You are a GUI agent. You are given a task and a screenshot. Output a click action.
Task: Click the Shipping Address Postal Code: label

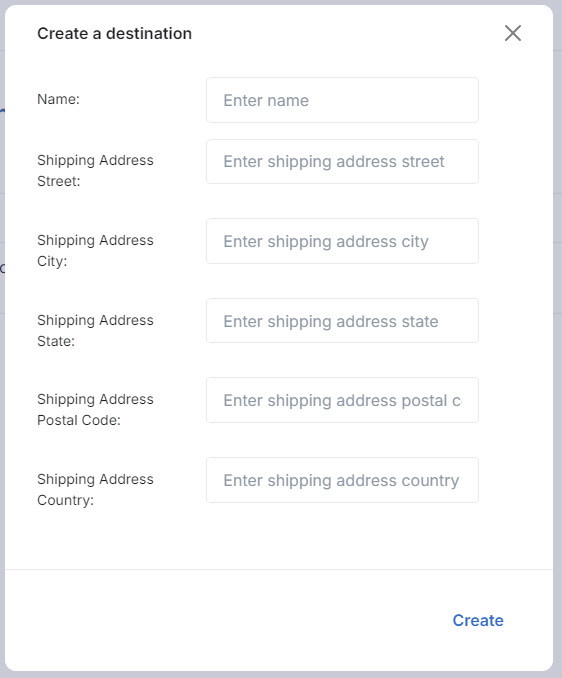[x=95, y=409]
